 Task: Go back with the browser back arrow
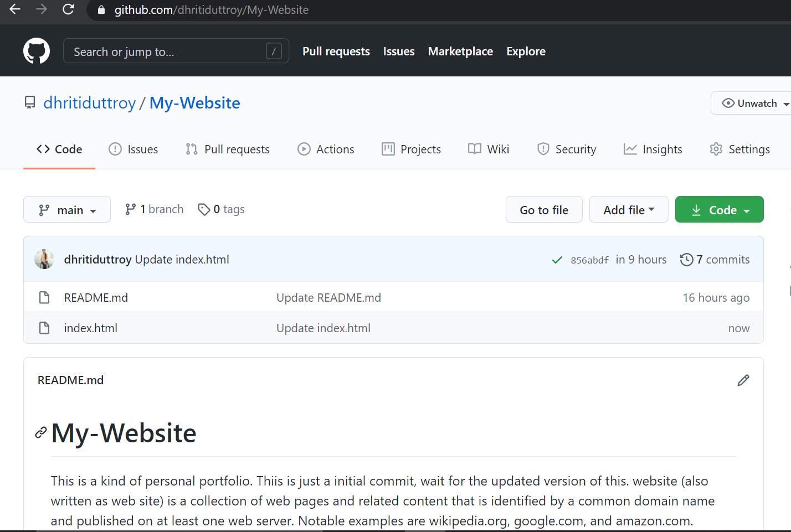coord(15,9)
